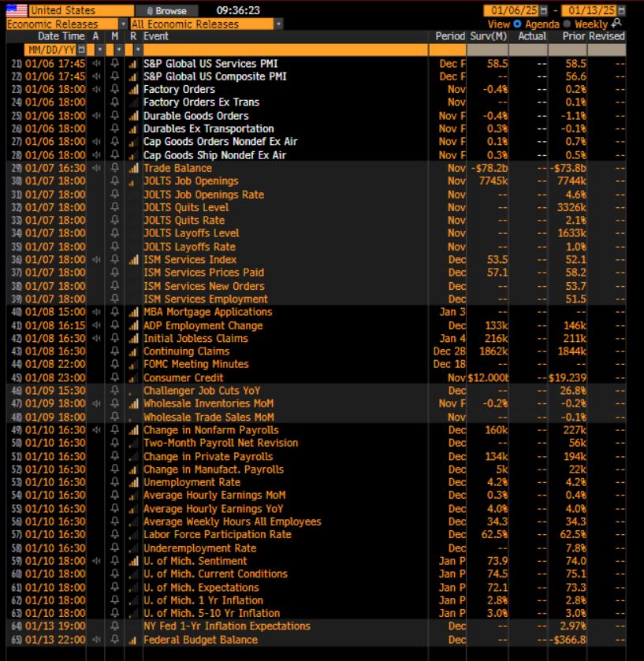Set alert bell for Factory Orders
The height and width of the screenshot is (661, 644).
tap(114, 89)
